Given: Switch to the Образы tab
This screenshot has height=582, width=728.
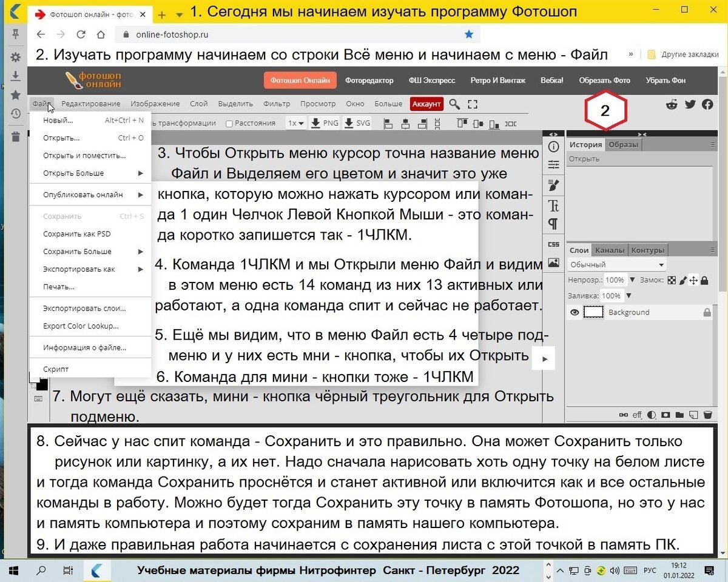Looking at the screenshot, I should (624, 145).
